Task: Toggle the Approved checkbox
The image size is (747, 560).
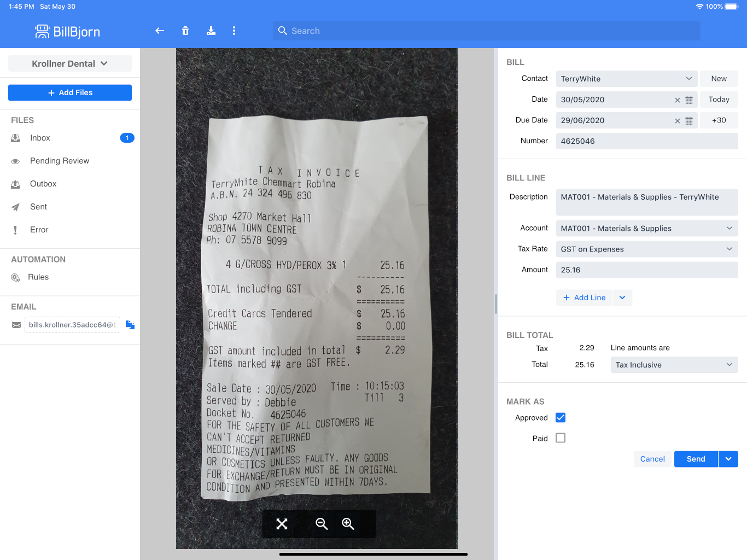Action: [561, 418]
